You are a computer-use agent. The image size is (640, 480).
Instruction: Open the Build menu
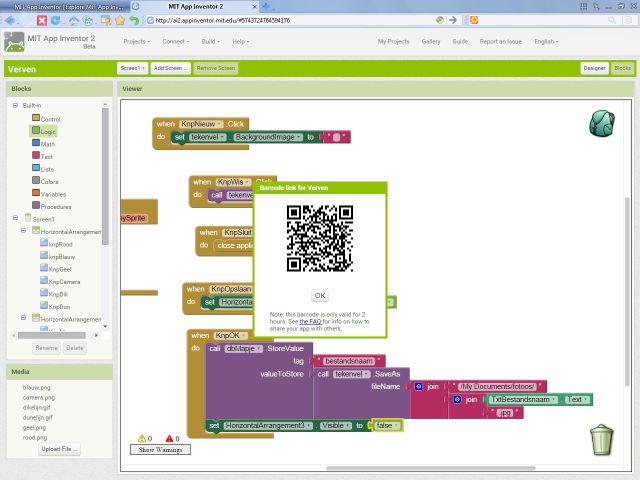211,41
